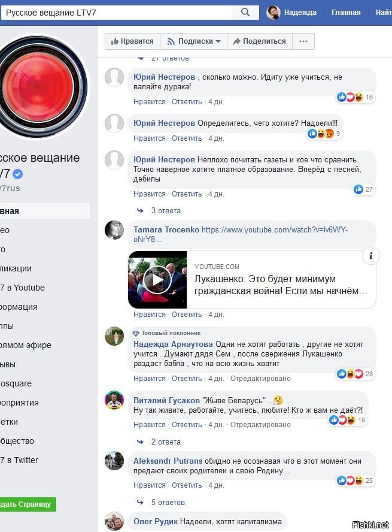Click the search field with Русское вещание LTV7
The image size is (392, 532).
[x=117, y=13]
